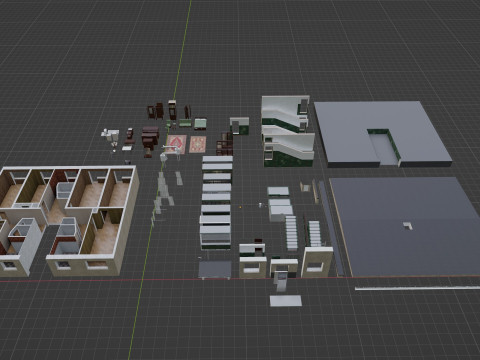The height and width of the screenshot is (360, 480).
Task: Select the lower staircase section with green wall
Action: point(289,149)
